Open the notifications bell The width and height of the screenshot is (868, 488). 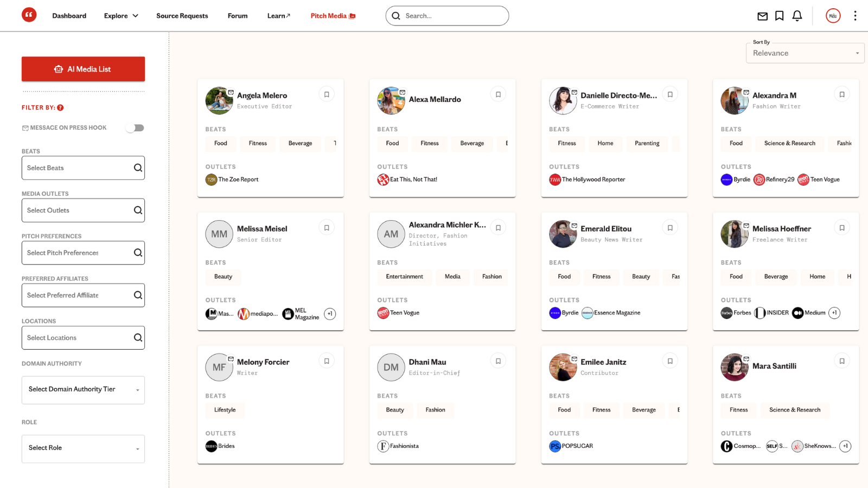point(797,16)
